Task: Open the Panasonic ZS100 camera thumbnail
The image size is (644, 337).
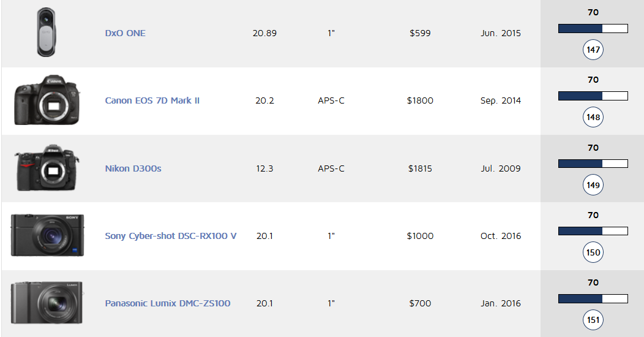Action: click(47, 303)
